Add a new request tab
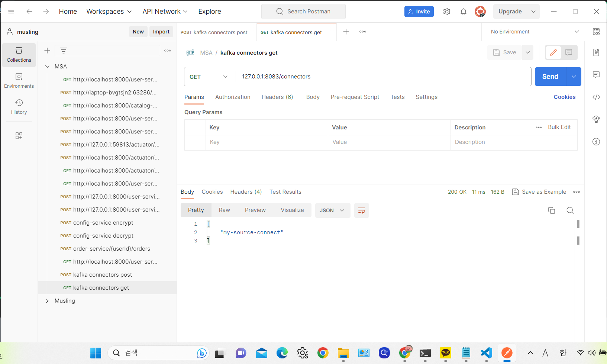 346,32
